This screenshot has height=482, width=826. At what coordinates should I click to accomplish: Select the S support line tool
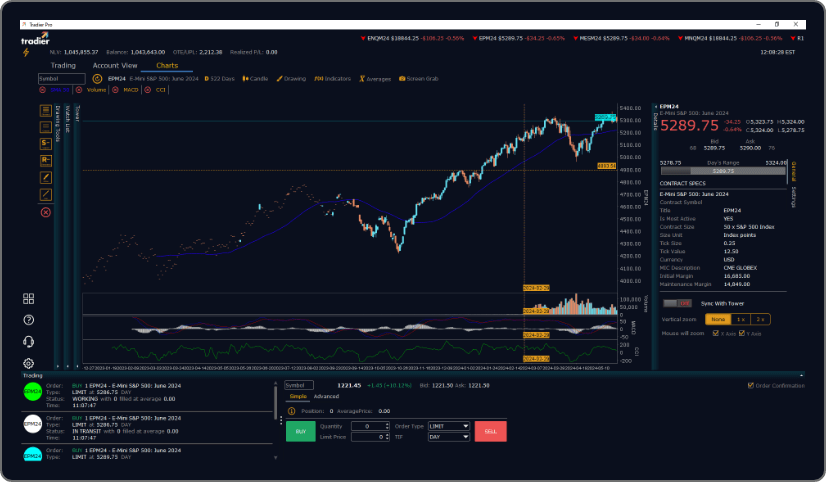click(46, 144)
